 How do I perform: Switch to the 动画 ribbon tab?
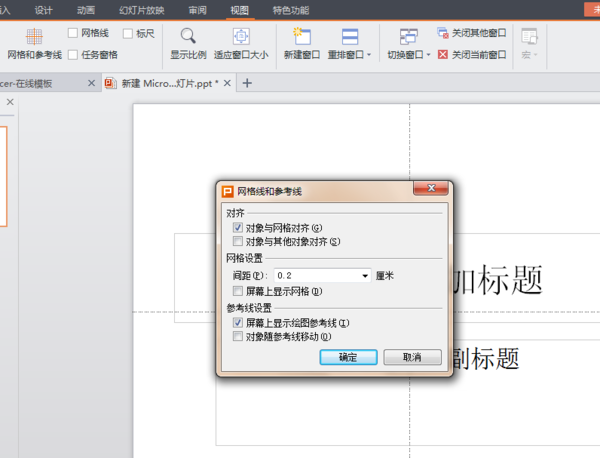pos(86,10)
